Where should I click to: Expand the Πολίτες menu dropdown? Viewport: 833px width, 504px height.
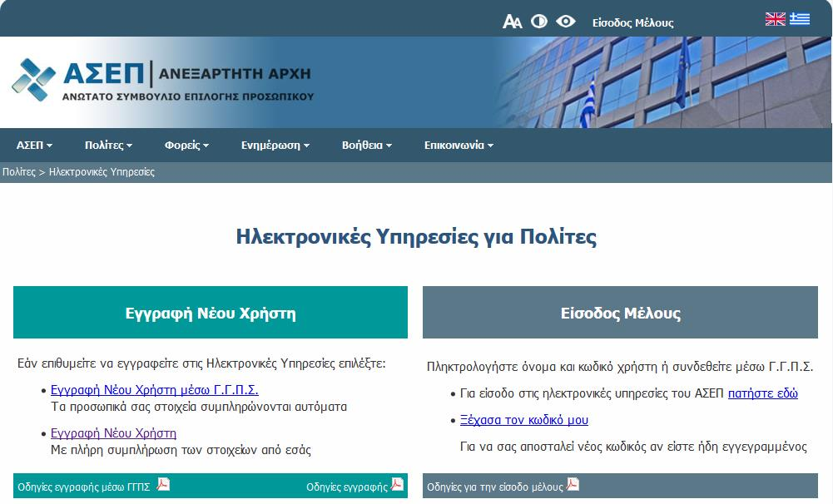(x=108, y=145)
